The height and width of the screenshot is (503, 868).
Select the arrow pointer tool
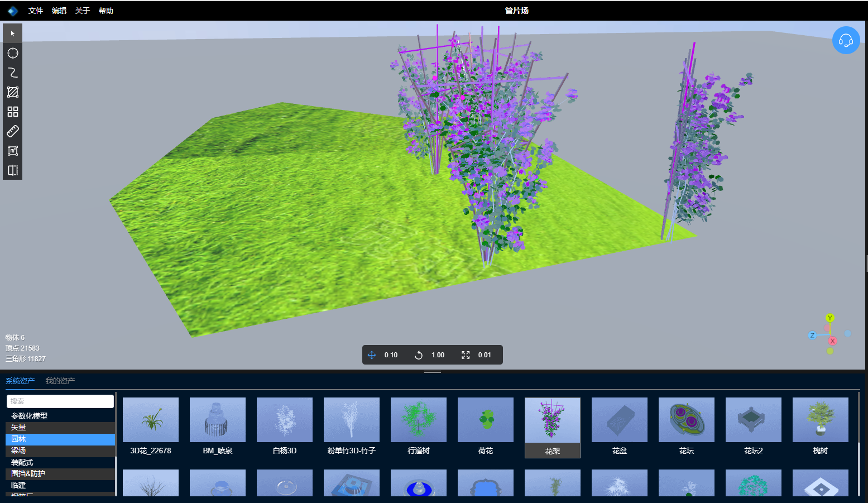(13, 33)
